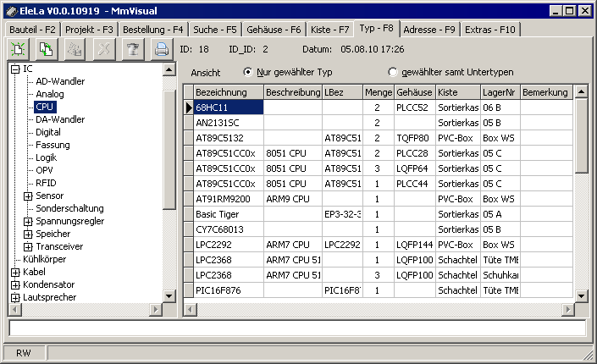
Task: Expand the Sensor tree node
Action: pos(28,196)
